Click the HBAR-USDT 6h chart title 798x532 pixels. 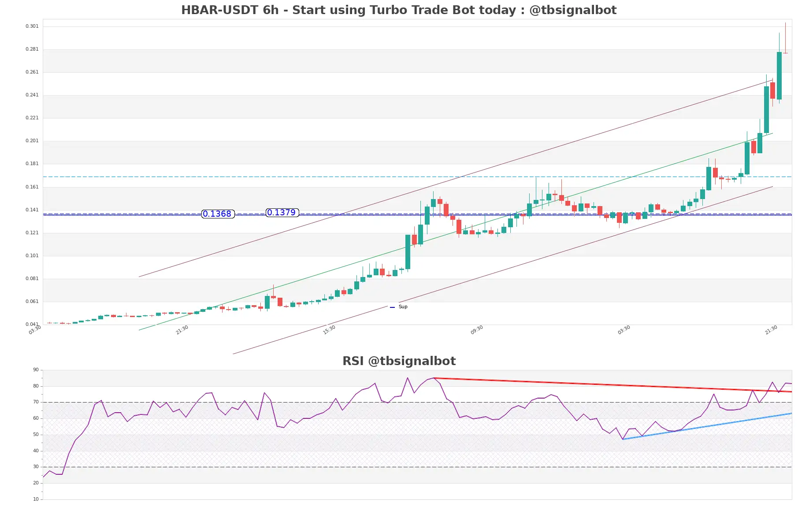pos(399,10)
